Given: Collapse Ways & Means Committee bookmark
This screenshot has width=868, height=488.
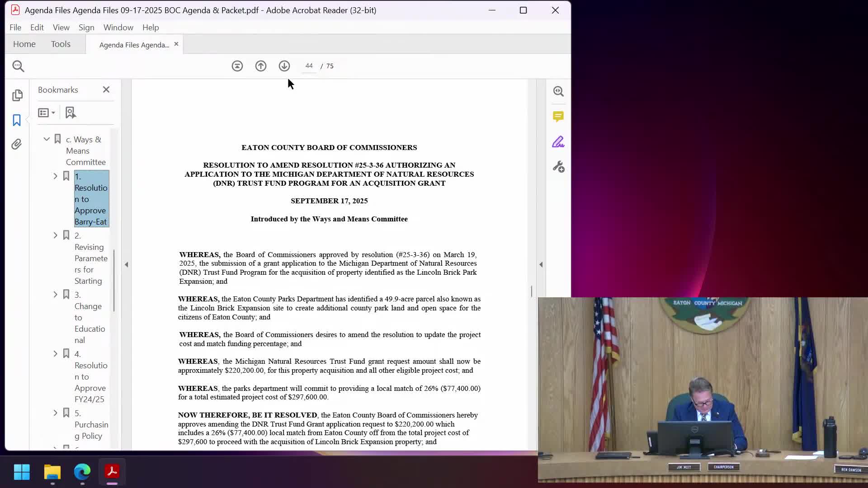Looking at the screenshot, I should point(47,139).
